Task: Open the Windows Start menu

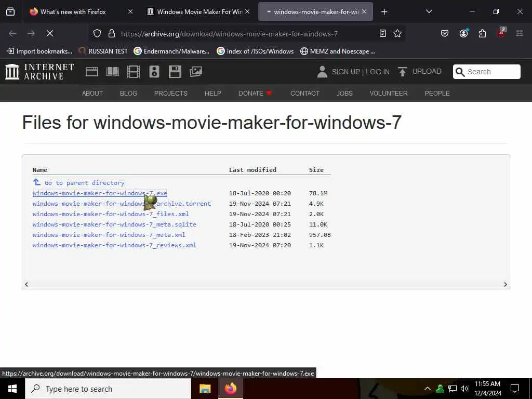Action: click(x=12, y=389)
